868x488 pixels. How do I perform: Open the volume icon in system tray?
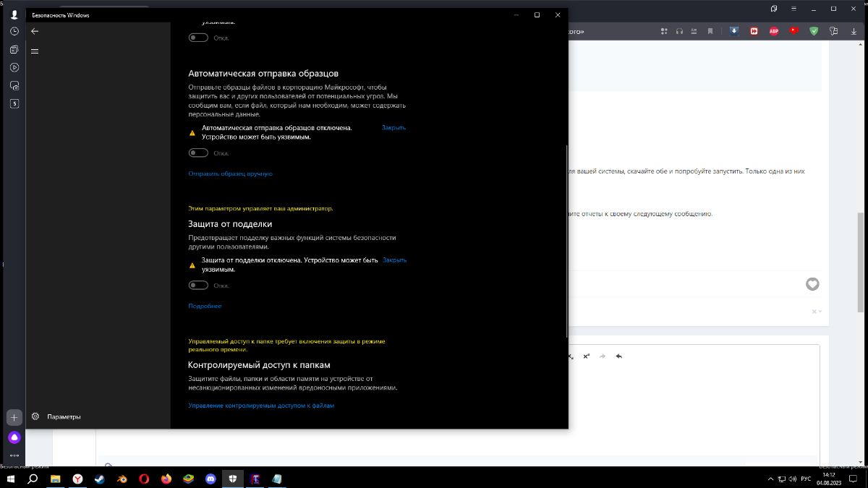794,479
